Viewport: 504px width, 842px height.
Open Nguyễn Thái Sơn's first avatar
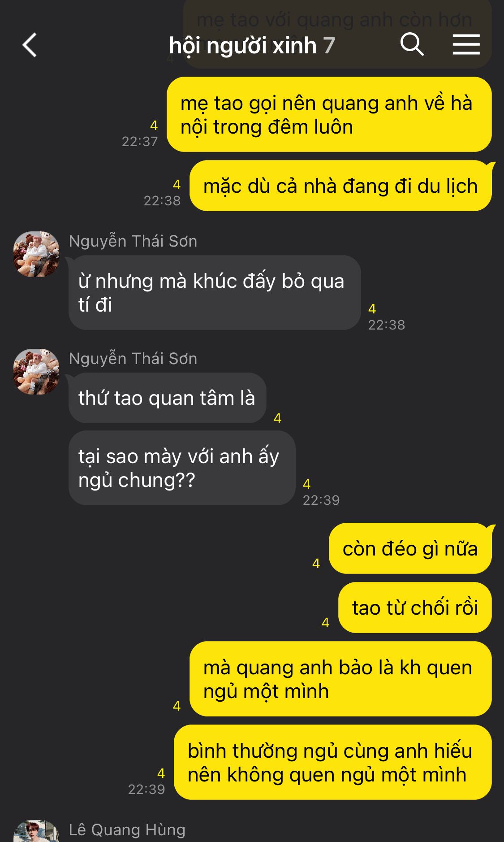click(x=36, y=254)
